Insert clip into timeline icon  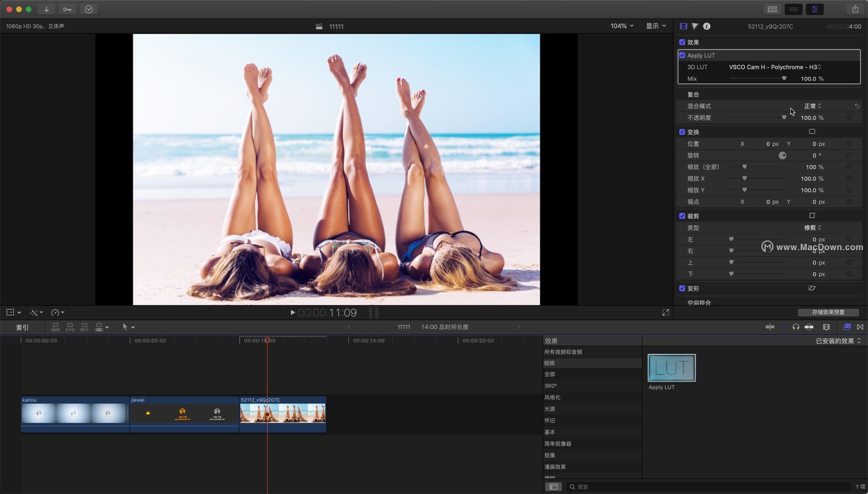[70, 327]
